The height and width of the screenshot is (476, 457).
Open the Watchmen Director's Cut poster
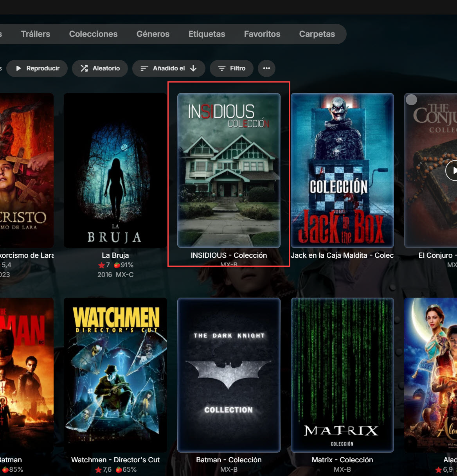[115, 375]
